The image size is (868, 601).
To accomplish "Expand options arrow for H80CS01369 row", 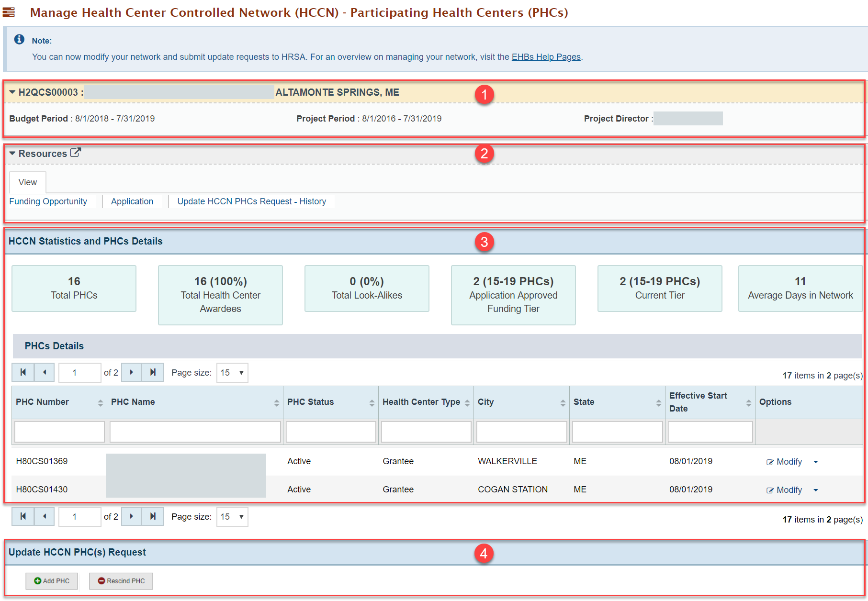I will coord(816,462).
